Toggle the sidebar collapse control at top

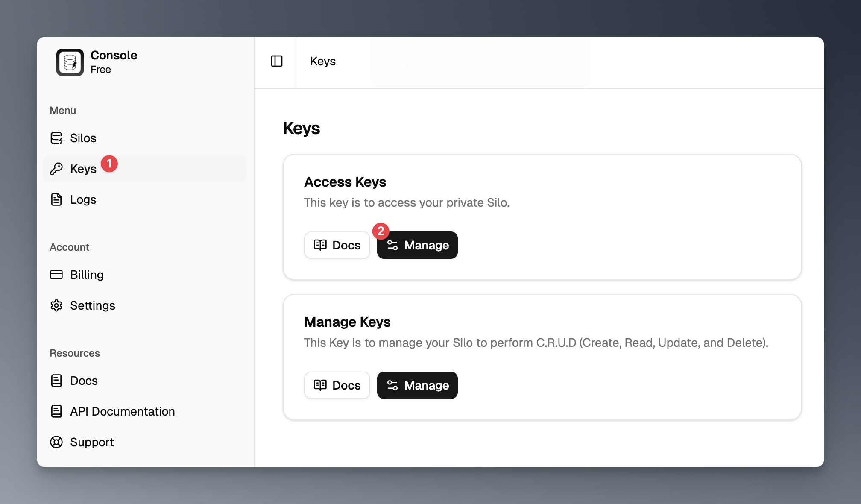(276, 61)
